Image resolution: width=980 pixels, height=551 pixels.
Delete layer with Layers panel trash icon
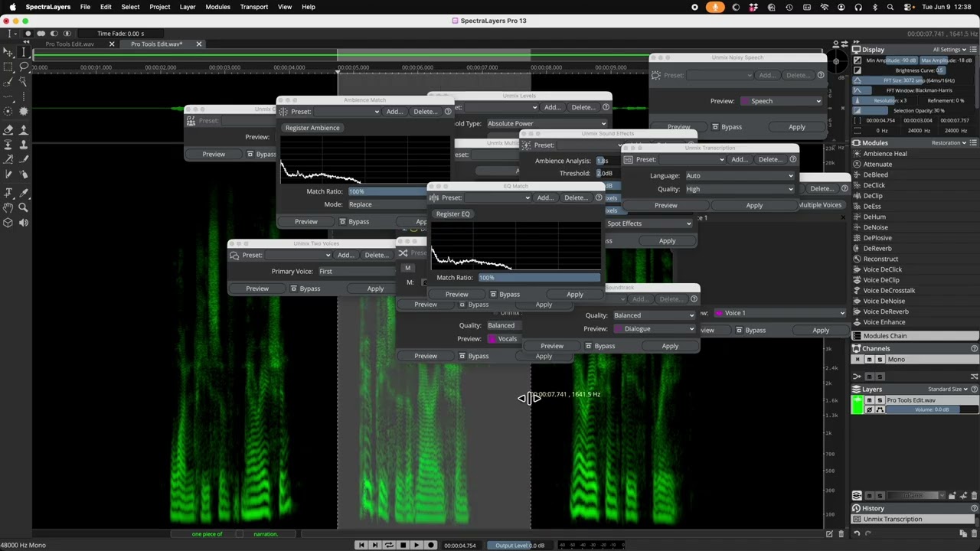pyautogui.click(x=975, y=495)
